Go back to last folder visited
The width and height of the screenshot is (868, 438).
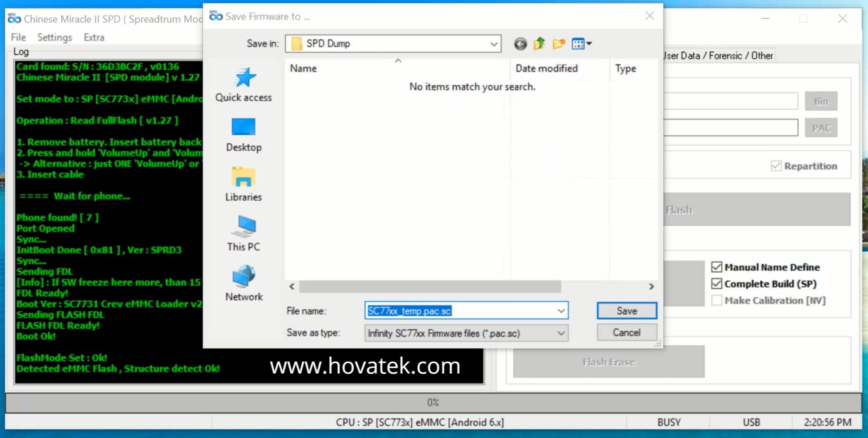click(520, 43)
